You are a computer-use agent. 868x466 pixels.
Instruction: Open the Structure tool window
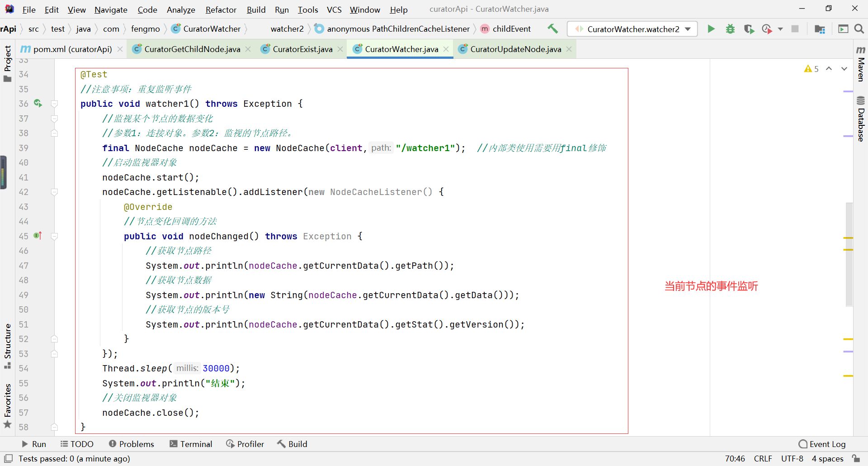pos(7,346)
